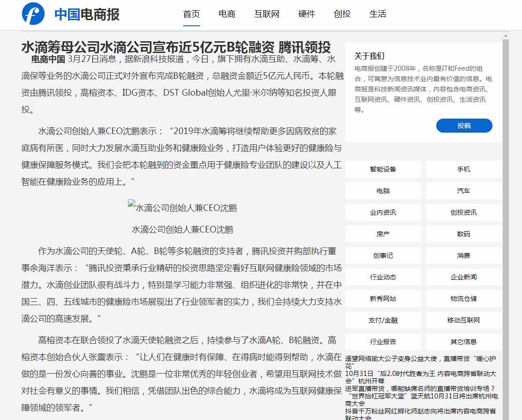Open the 创投 navigation item
This screenshot has width=522, height=420.
point(342,14)
